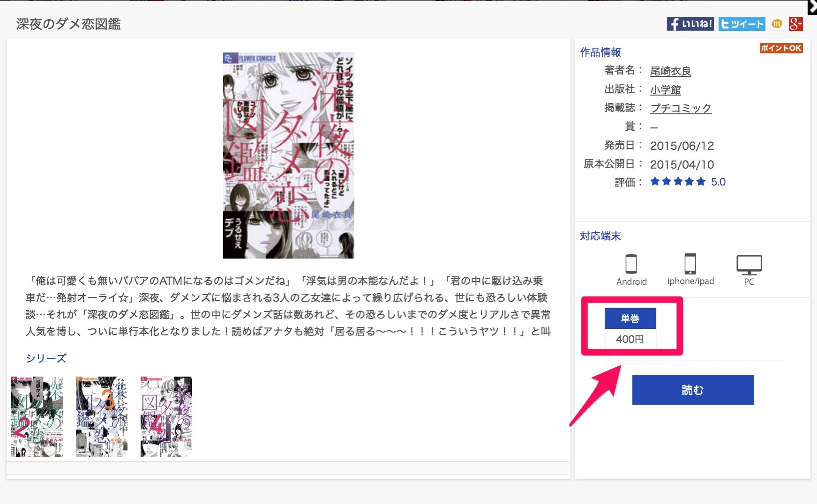Click the 対応端末 heading
The height and width of the screenshot is (504, 817).
pos(600,236)
